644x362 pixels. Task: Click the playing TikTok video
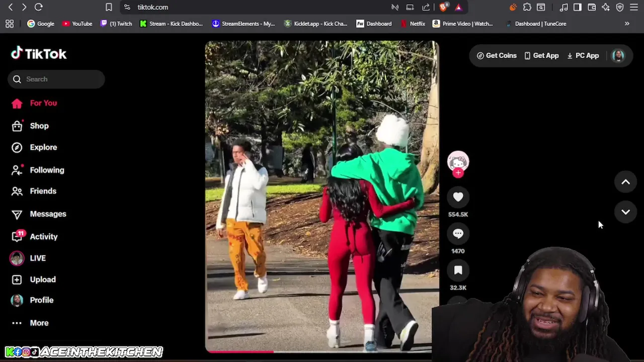(322, 196)
